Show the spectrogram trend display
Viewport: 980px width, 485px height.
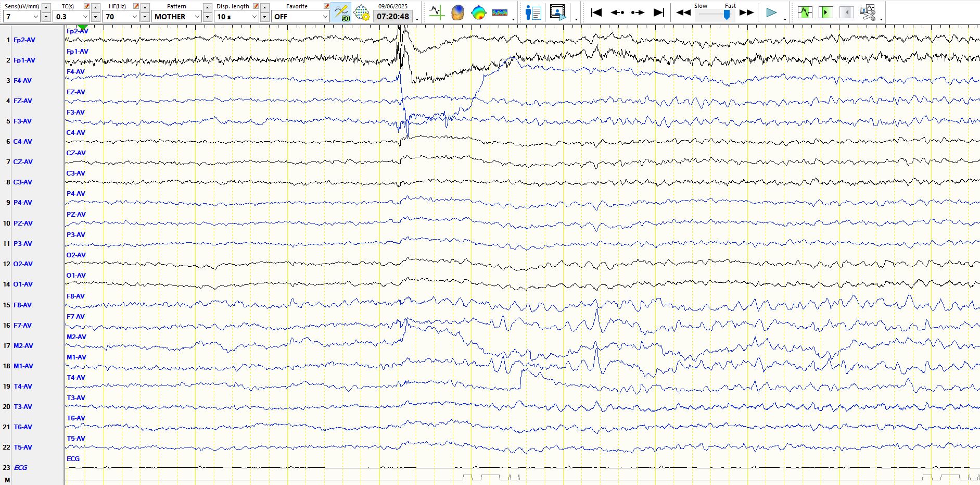[x=499, y=13]
